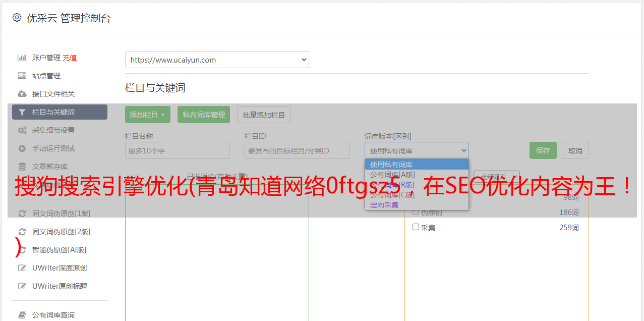Click the filter icon for 栏目与关键词
This screenshot has height=321, width=644.
point(22,112)
